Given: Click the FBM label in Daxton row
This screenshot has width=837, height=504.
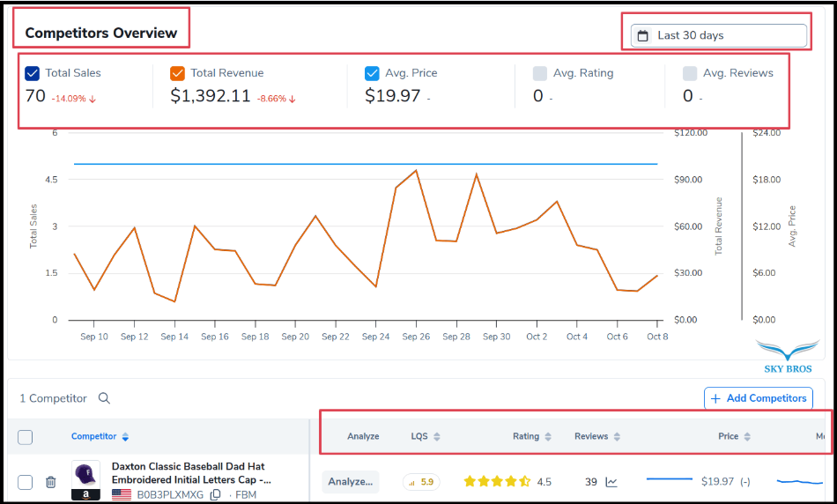Looking at the screenshot, I should coord(246,495).
